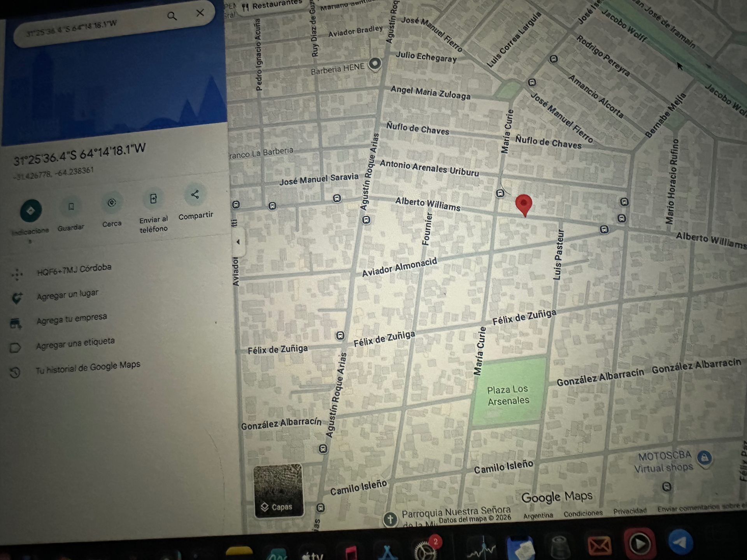Collapse the side panel with the arrow
Image resolution: width=747 pixels, height=560 pixels.
click(238, 242)
